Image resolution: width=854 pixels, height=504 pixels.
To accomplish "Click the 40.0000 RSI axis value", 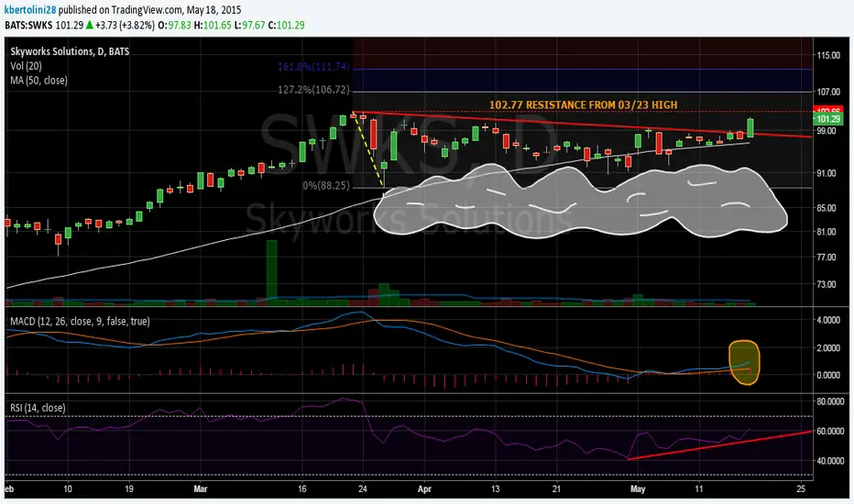I will 830,460.
